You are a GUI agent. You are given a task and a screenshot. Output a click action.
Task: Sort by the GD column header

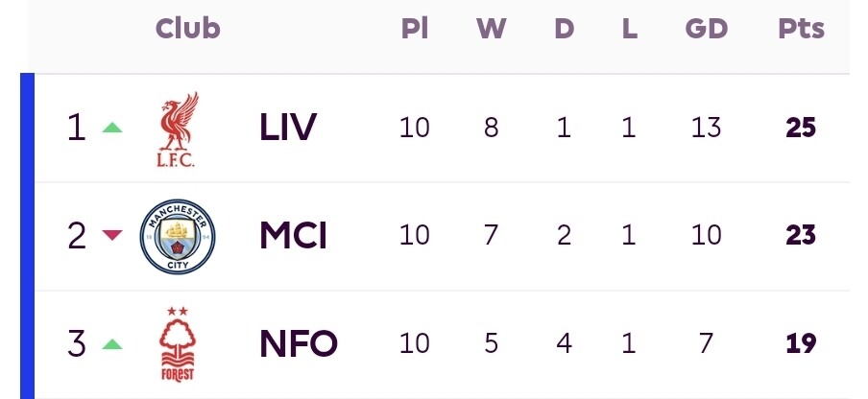(x=706, y=29)
